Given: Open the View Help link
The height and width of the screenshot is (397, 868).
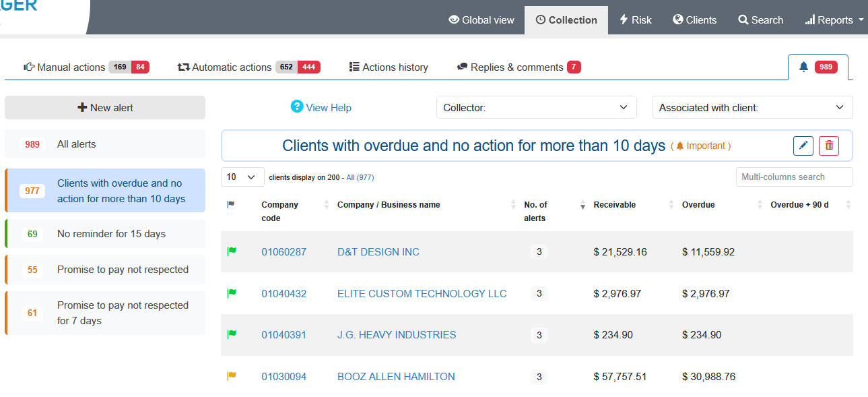Looking at the screenshot, I should [321, 107].
